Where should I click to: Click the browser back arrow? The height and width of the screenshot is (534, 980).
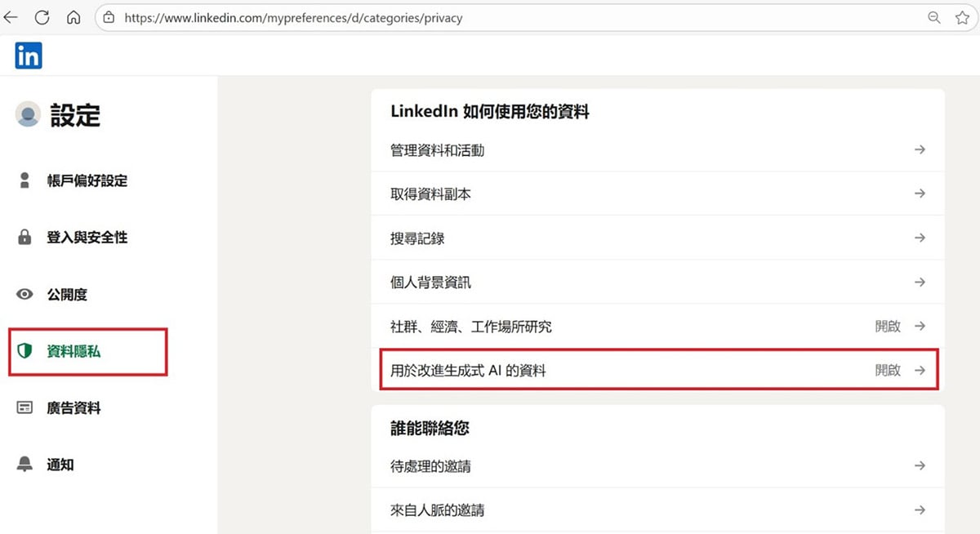(x=11, y=17)
